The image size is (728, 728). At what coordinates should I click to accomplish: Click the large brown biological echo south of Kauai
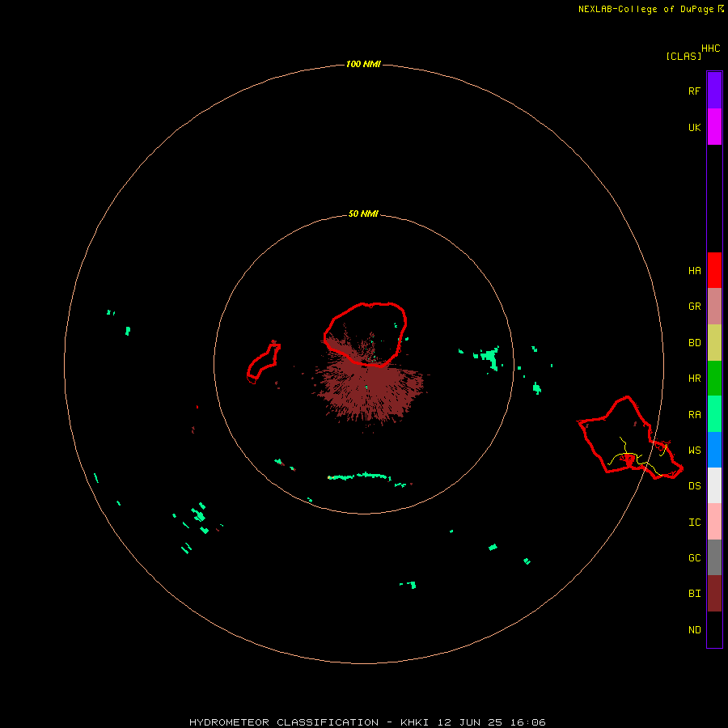(x=370, y=392)
